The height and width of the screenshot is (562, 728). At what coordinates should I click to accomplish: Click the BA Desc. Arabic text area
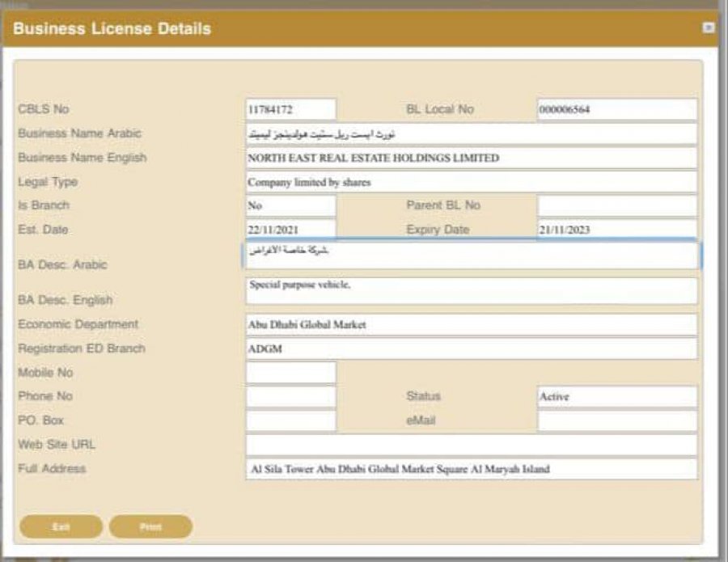pyautogui.click(x=471, y=256)
